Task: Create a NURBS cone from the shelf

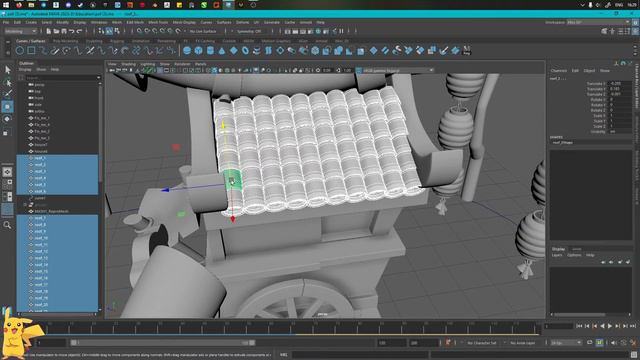Action: [x=222, y=51]
